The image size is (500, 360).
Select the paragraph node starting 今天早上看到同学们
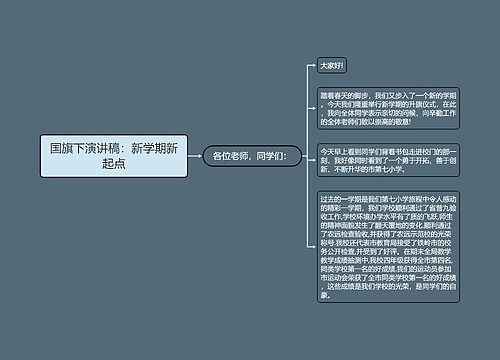(x=388, y=160)
